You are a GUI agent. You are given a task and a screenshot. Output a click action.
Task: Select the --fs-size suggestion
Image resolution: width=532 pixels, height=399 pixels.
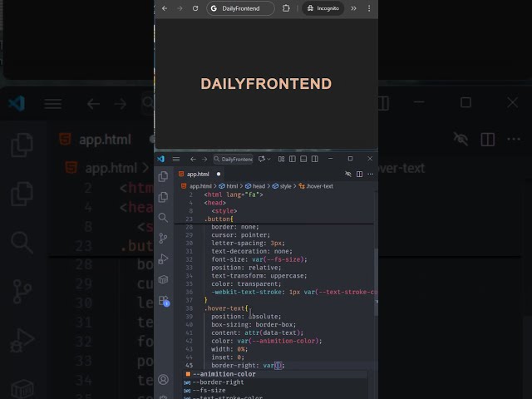click(x=275, y=391)
